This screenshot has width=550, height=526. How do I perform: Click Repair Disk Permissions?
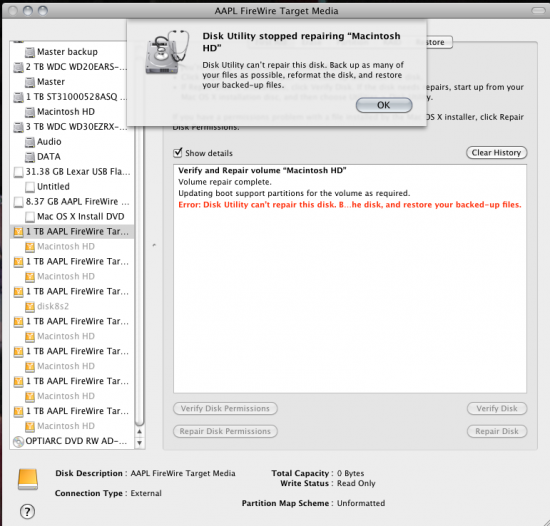225,431
